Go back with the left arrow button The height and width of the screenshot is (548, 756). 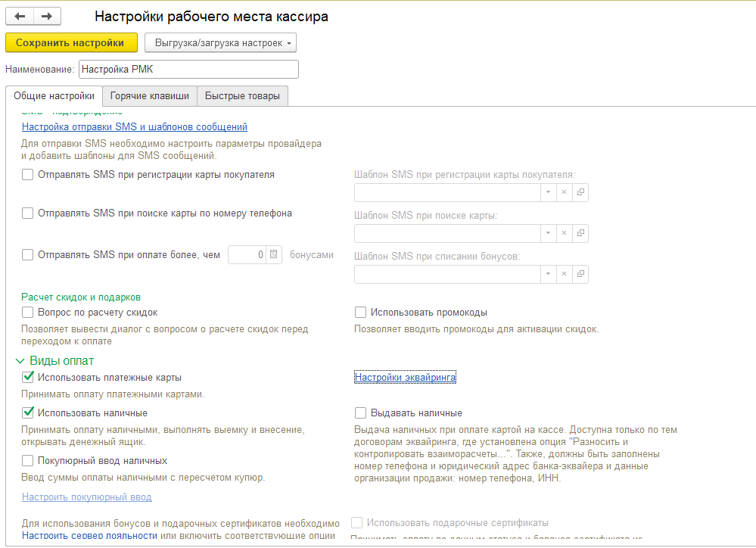coord(20,17)
